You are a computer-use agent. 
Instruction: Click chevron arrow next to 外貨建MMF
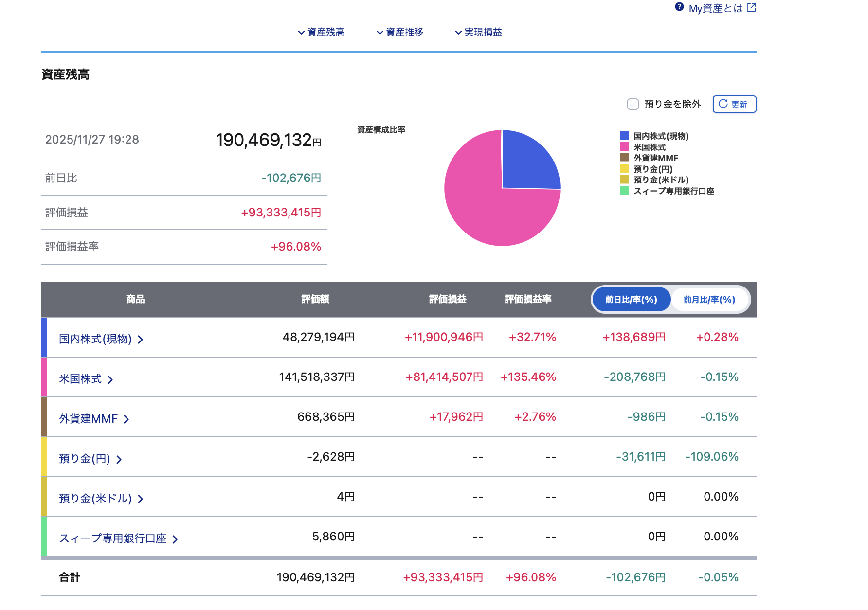127,419
